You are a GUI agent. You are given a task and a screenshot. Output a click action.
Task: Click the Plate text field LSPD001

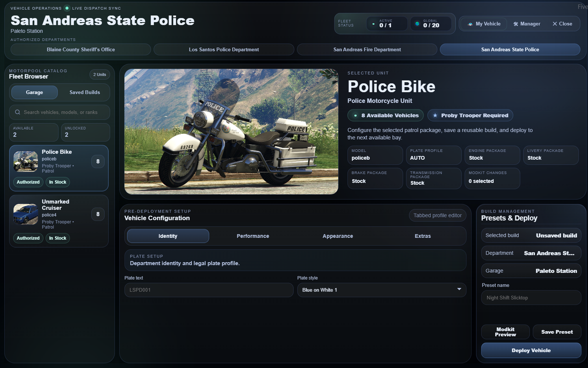click(x=209, y=290)
